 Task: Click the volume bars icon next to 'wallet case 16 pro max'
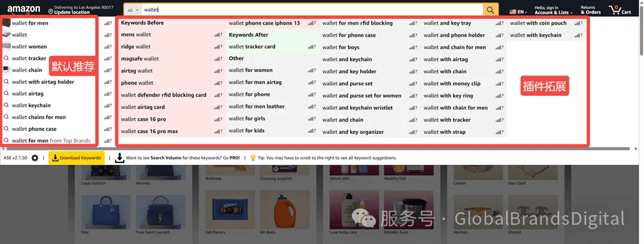click(219, 132)
